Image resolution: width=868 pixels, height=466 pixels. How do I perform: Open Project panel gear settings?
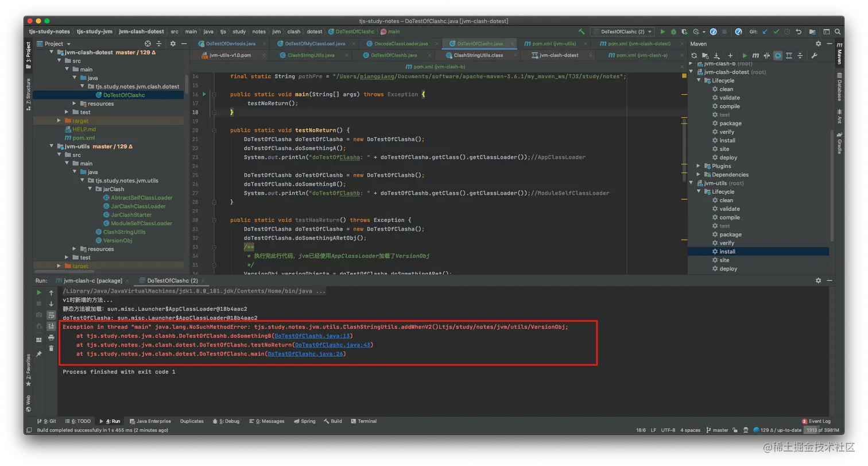click(x=173, y=44)
